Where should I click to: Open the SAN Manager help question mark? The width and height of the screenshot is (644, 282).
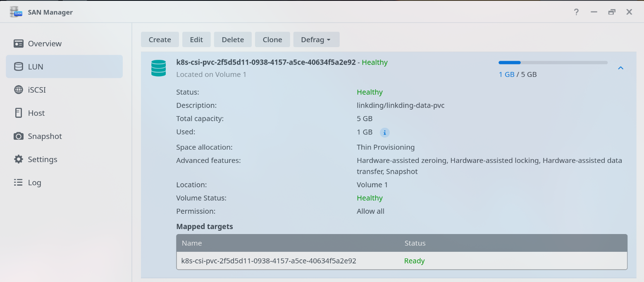click(x=576, y=12)
